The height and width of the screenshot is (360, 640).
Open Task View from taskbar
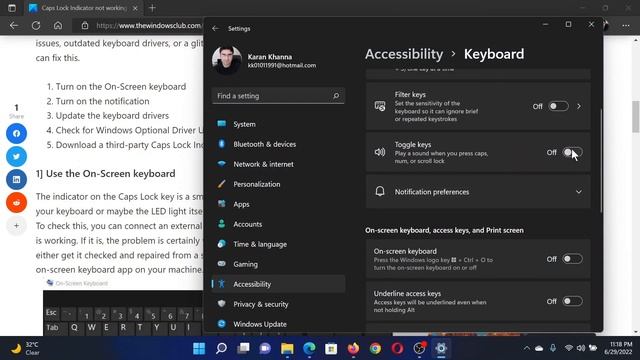click(243, 348)
